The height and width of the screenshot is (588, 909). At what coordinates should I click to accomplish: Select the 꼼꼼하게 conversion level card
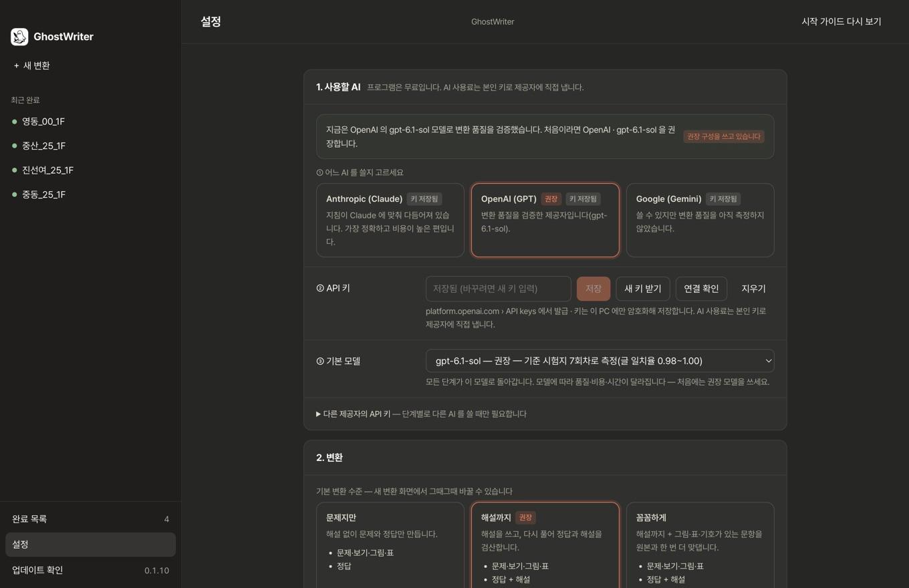coord(700,545)
